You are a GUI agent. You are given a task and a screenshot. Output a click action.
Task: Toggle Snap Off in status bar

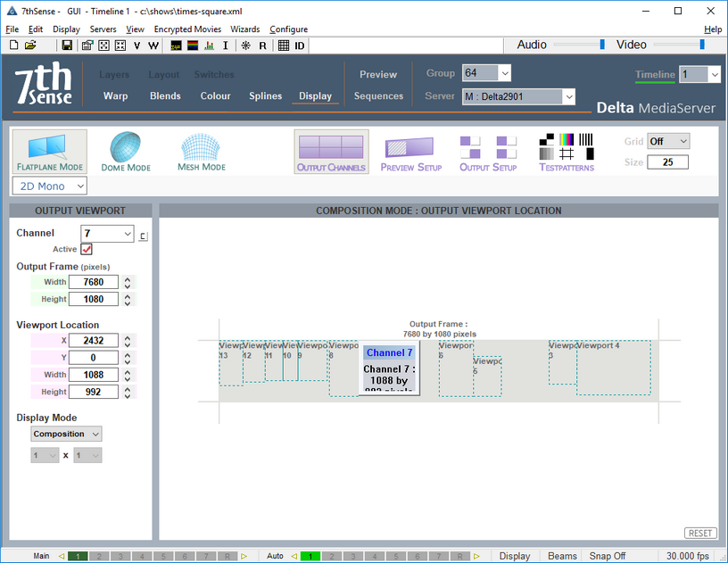608,556
